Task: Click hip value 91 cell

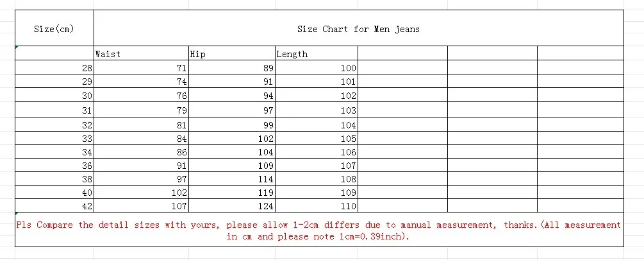Action: coord(231,82)
